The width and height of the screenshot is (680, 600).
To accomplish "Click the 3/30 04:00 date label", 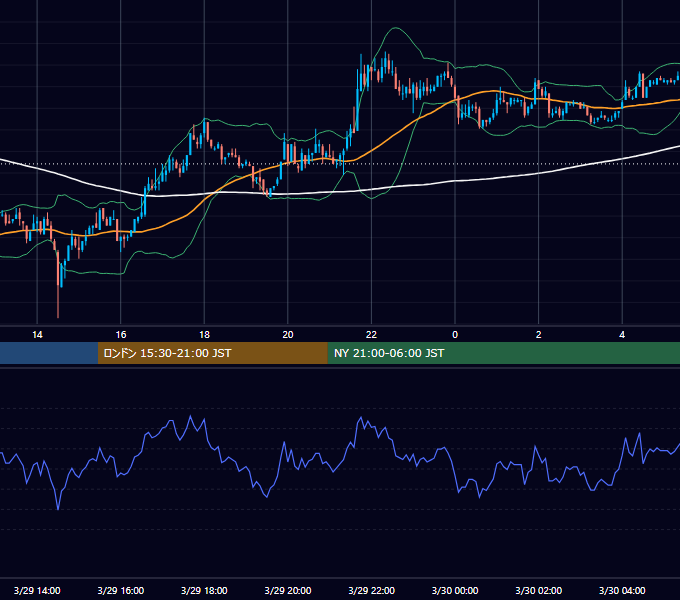I will coord(622,590).
